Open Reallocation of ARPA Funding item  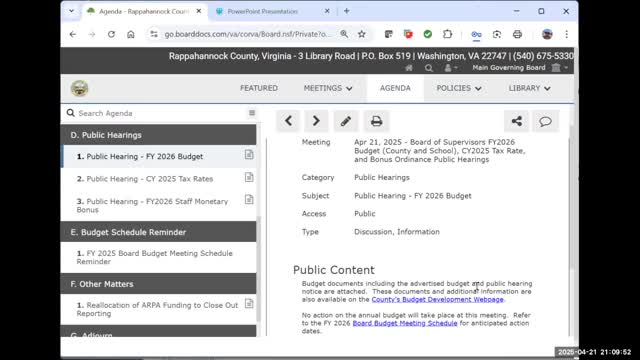pyautogui.click(x=157, y=309)
